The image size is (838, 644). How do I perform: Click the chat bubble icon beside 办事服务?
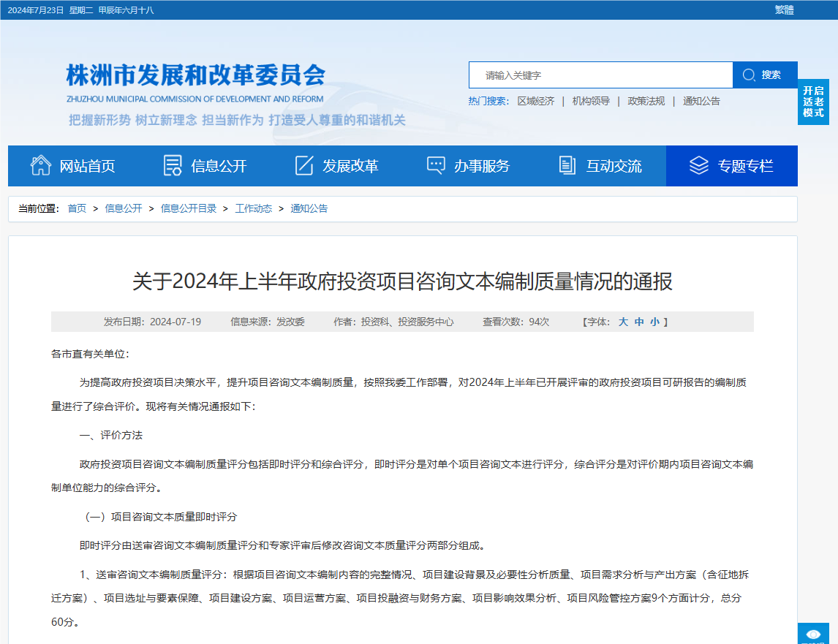point(436,165)
